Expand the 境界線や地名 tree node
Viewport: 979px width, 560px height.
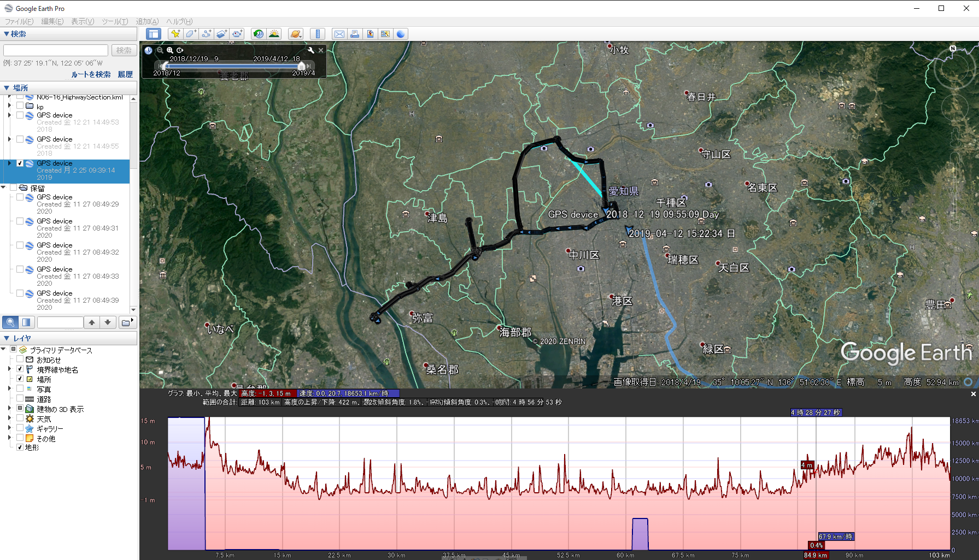(x=10, y=369)
